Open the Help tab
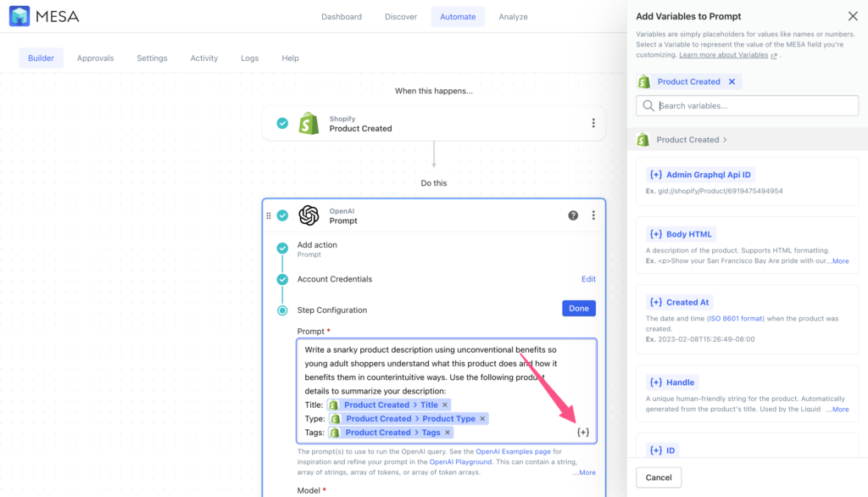Screen dimensions: 868x497 pos(290,58)
